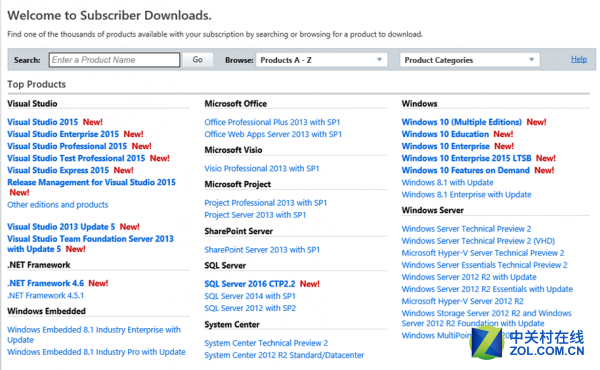
Task: Open Release Management for Visual Studio 2015
Action: pyautogui.click(x=91, y=183)
